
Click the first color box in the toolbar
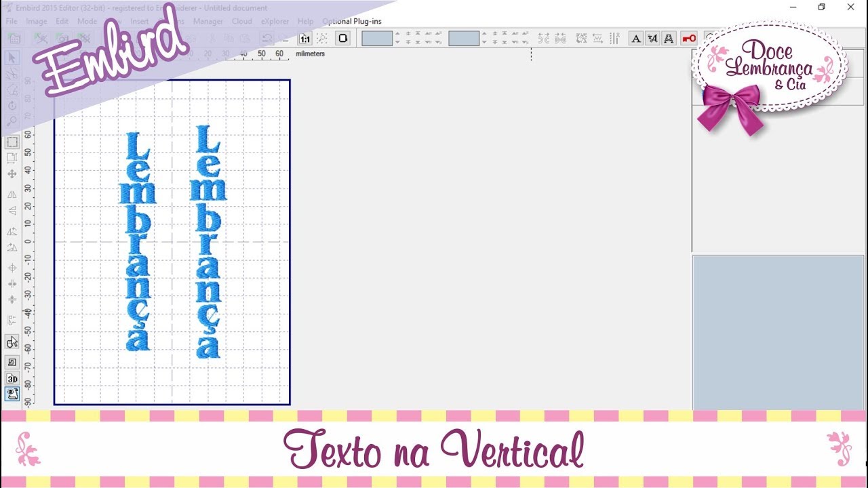coord(377,39)
